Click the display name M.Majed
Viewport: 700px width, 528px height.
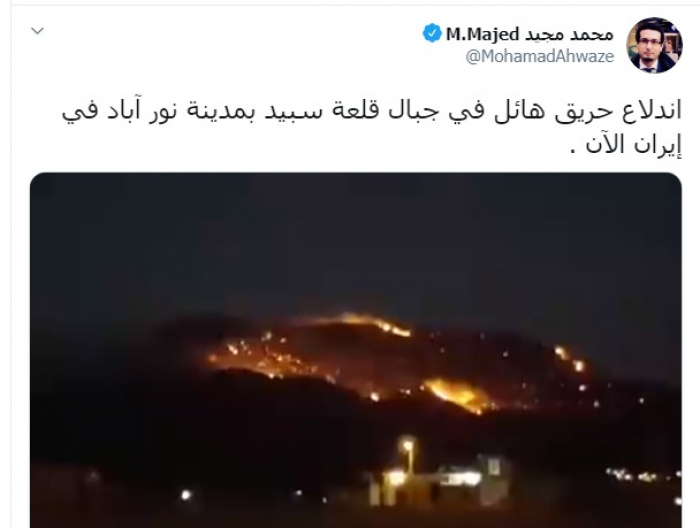click(x=483, y=34)
